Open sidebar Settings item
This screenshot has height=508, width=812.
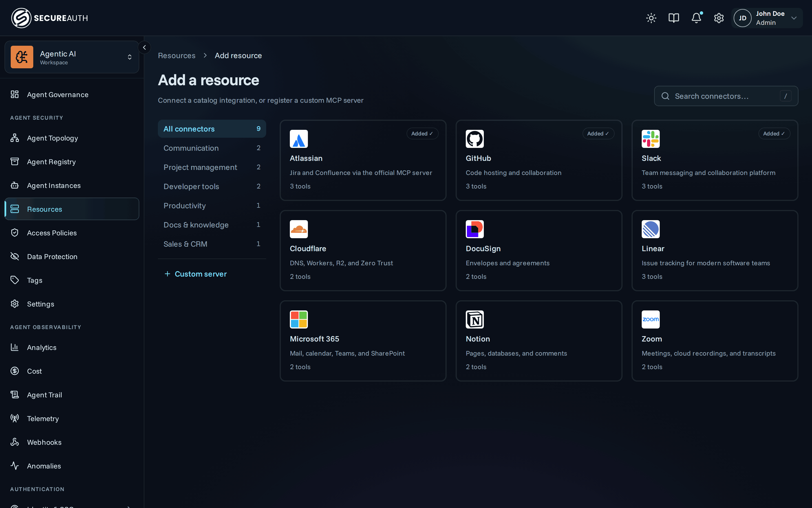tap(72, 304)
